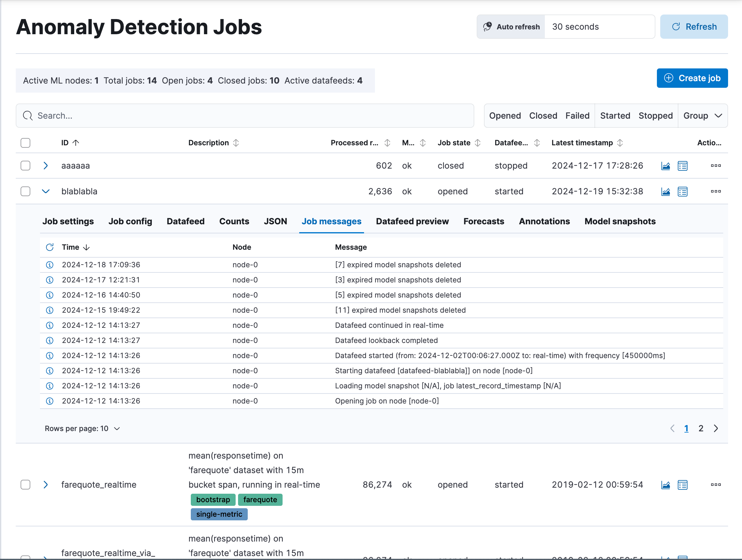Click the Create job button
The image size is (742, 560).
click(x=692, y=78)
